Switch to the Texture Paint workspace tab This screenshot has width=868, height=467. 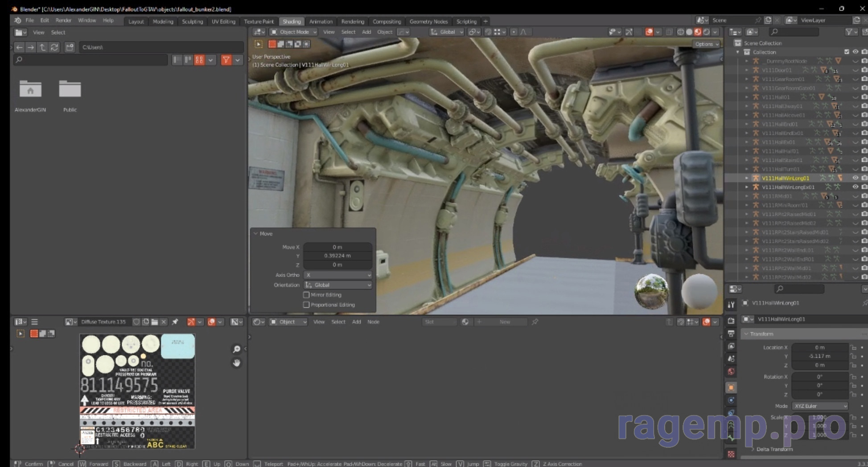(259, 21)
